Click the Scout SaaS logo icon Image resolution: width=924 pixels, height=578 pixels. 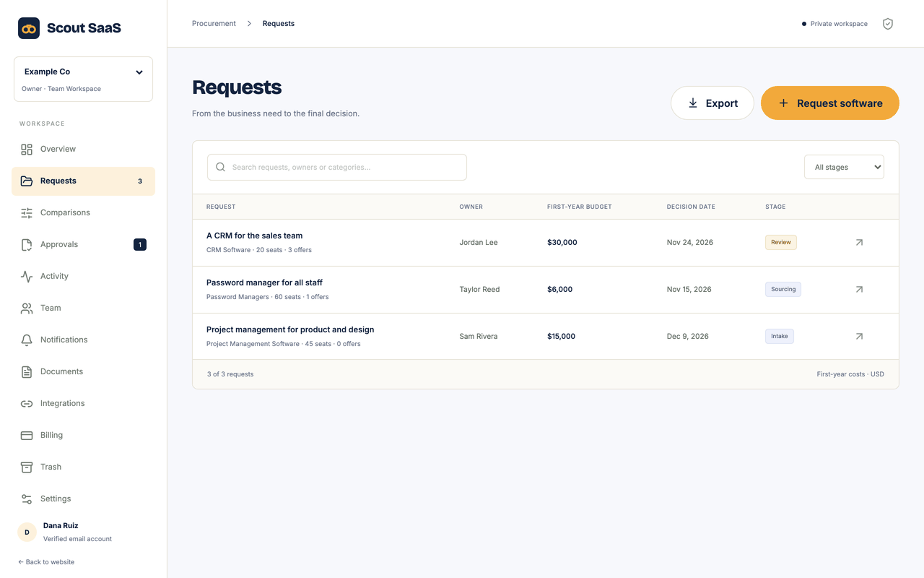tap(29, 28)
